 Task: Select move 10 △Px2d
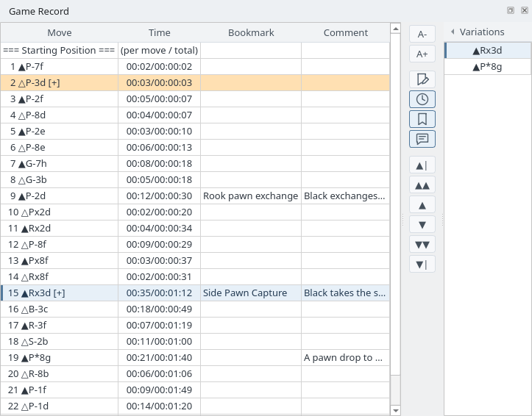pos(195,212)
